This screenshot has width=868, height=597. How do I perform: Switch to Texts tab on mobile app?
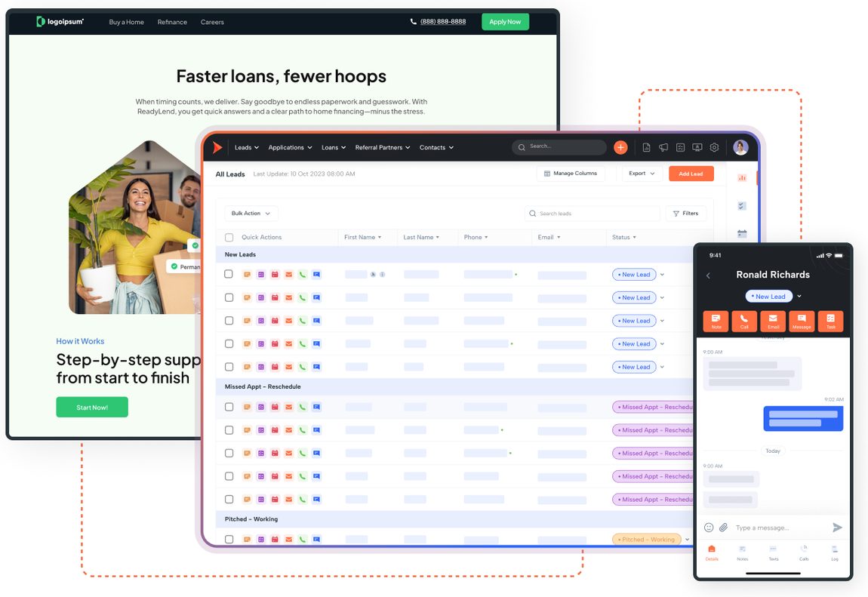point(774,552)
